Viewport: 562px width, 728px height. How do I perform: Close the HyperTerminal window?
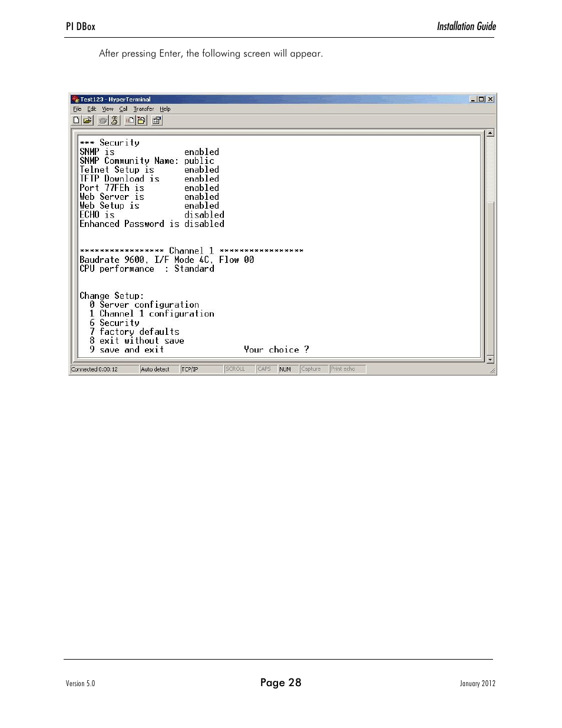[490, 99]
